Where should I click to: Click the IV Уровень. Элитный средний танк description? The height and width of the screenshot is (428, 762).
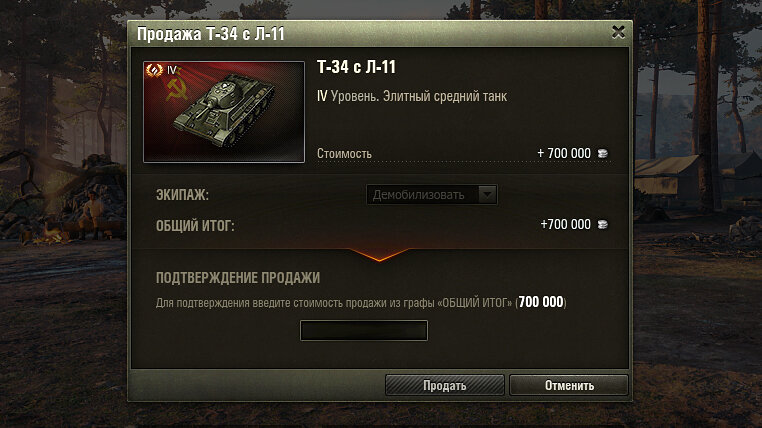[x=412, y=96]
